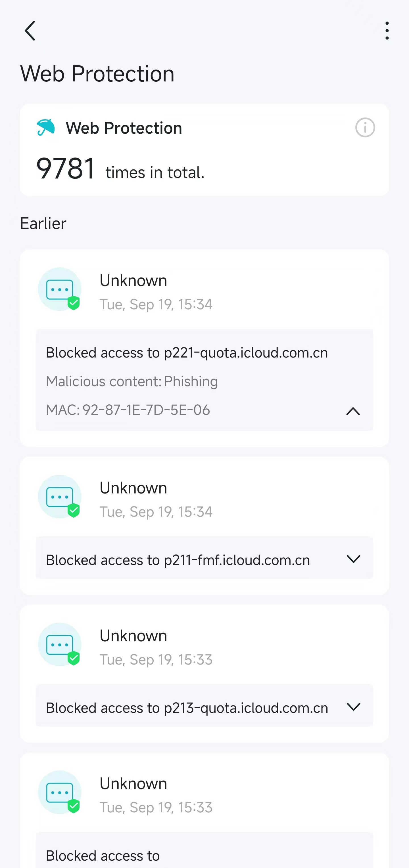Tap device icon of p211-fmf blocked entry
The image size is (409, 868).
pos(60,497)
